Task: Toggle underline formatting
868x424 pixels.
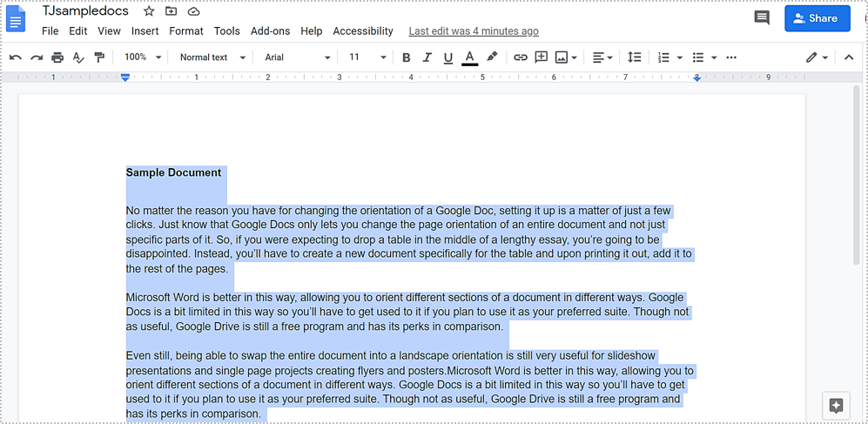Action: [x=447, y=57]
